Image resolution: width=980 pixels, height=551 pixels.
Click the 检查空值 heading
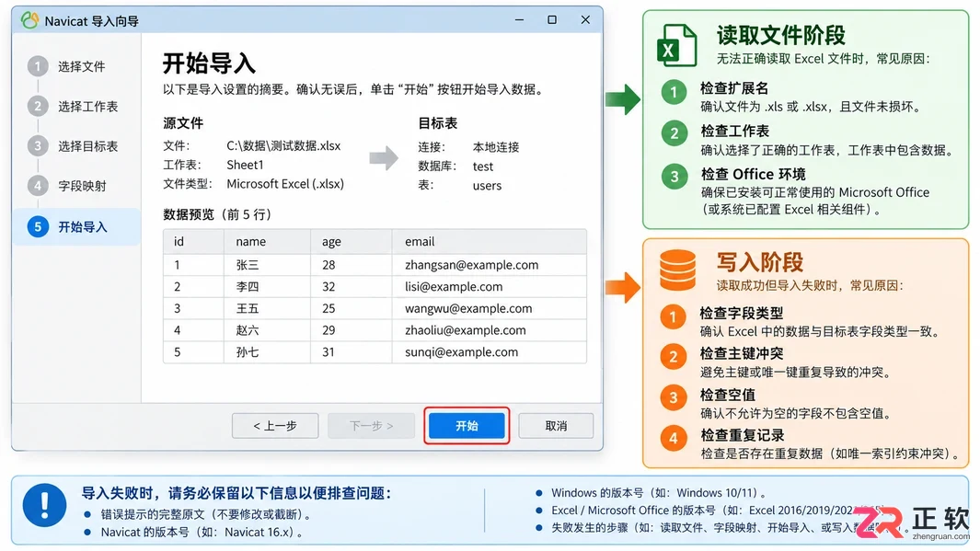728,395
